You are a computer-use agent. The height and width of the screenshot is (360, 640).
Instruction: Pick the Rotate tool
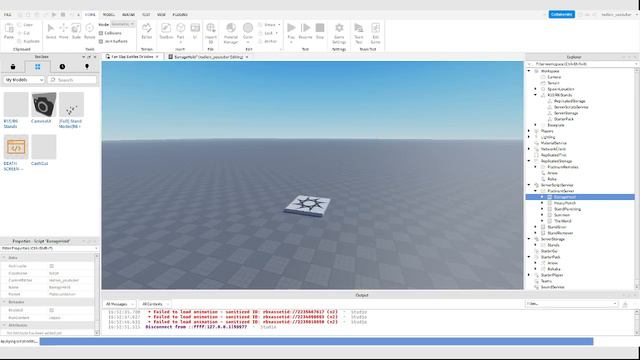[89, 31]
